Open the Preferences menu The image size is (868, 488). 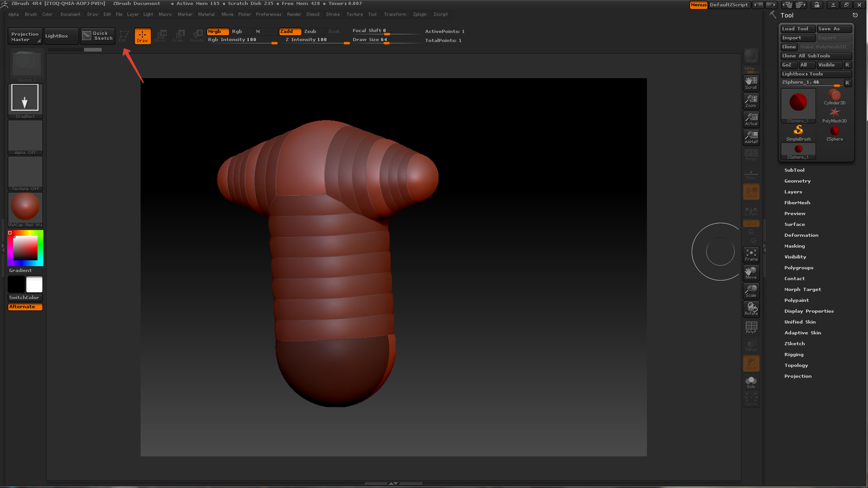coord(269,15)
